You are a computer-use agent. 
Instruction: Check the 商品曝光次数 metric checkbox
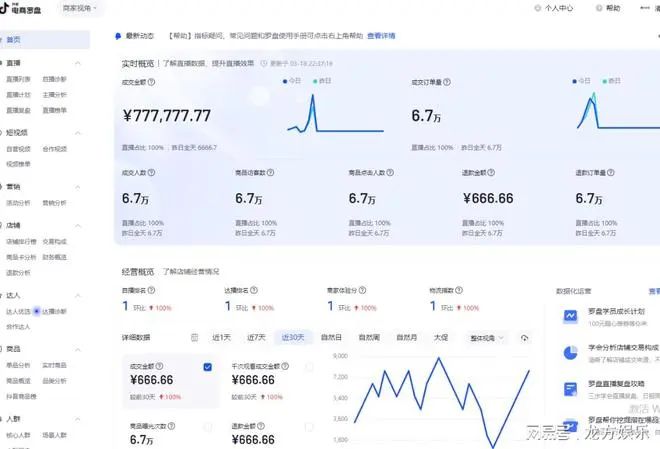(208, 427)
